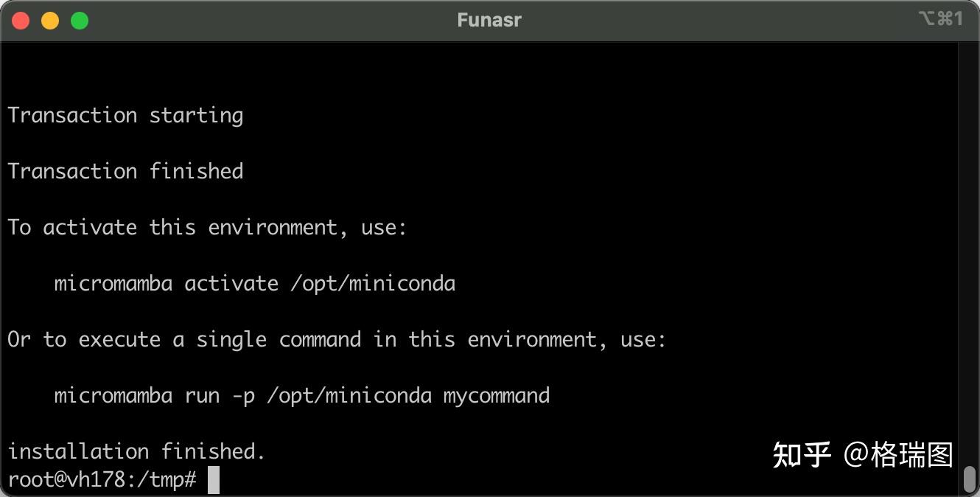Viewport: 980px width, 497px height.
Task: Click the "To activate this environment" line
Action: coord(207,227)
